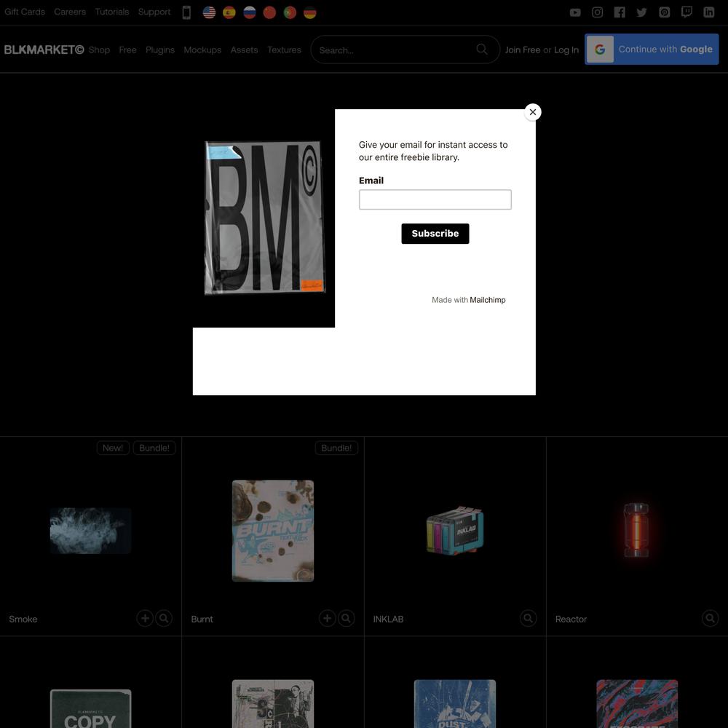728x728 pixels.
Task: Open the Facebook social icon
Action: tap(620, 12)
